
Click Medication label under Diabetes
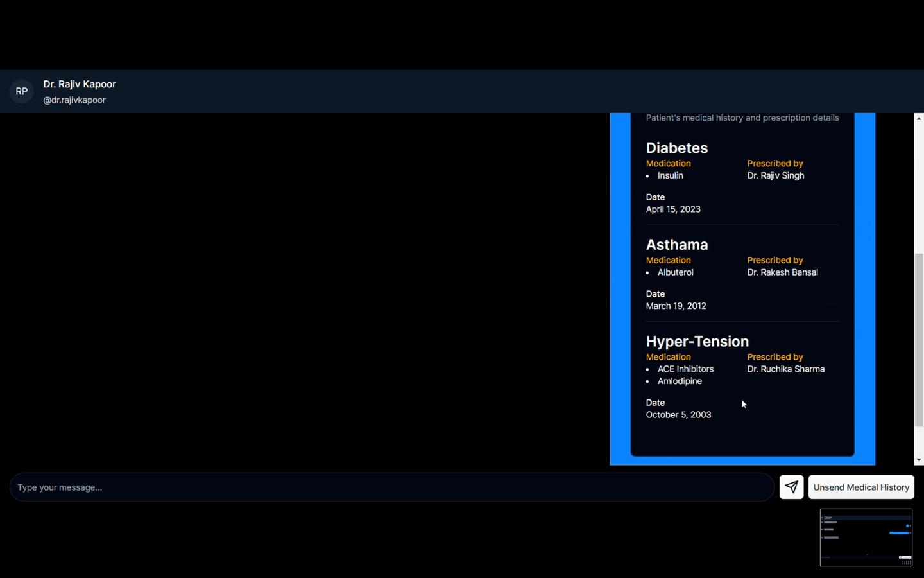669,164
